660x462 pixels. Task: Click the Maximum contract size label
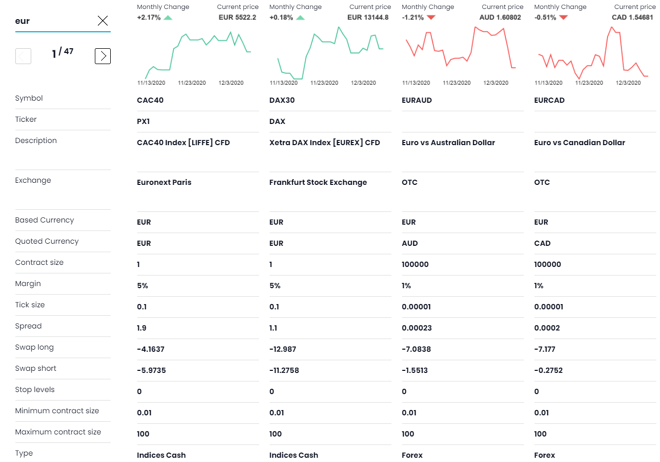point(58,432)
